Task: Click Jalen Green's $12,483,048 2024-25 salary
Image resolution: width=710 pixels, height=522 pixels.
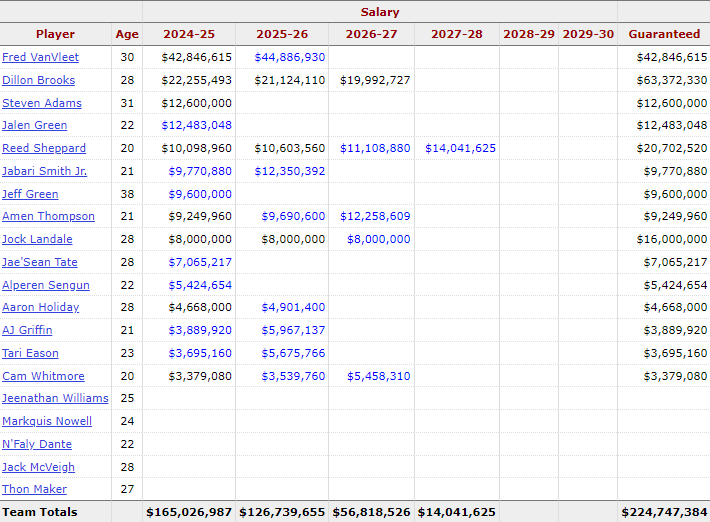Action: pos(197,125)
